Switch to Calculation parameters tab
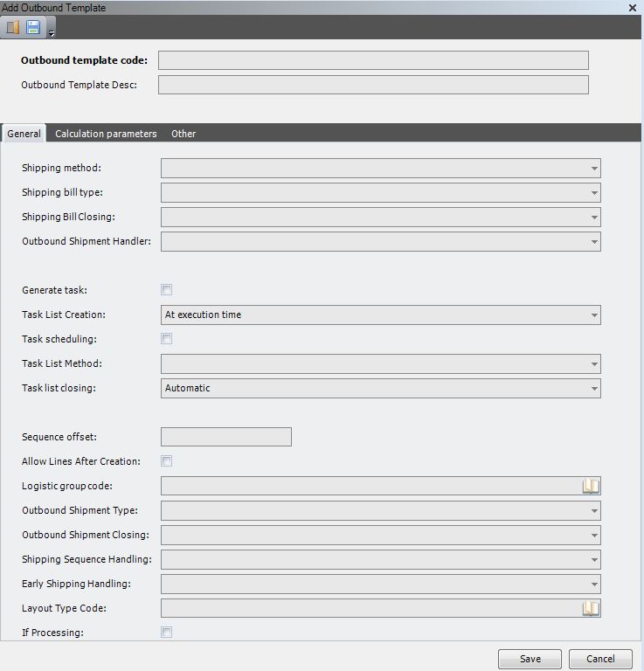Screen dimensions: 644x671 coord(106,134)
